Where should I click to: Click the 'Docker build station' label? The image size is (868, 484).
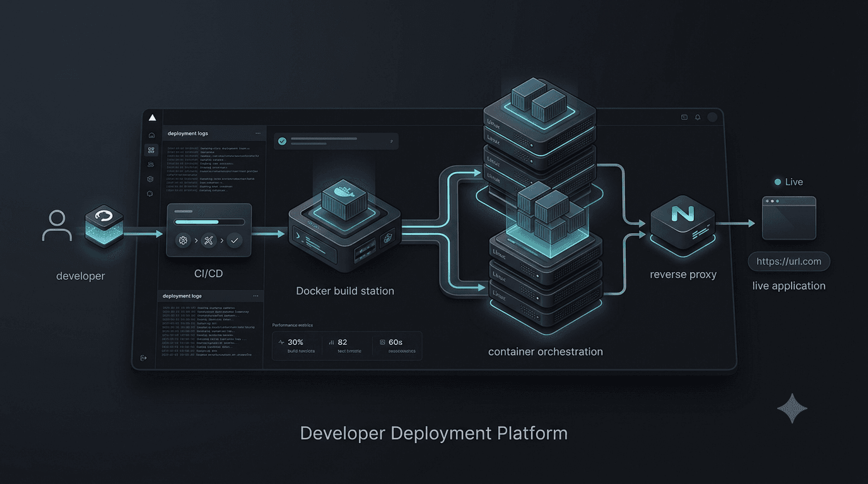coord(345,291)
